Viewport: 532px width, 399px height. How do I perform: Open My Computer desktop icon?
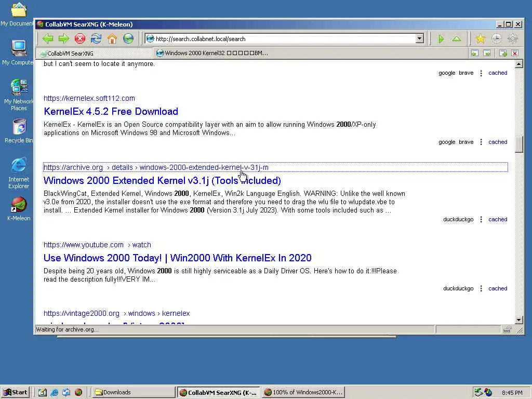pyautogui.click(x=18, y=52)
